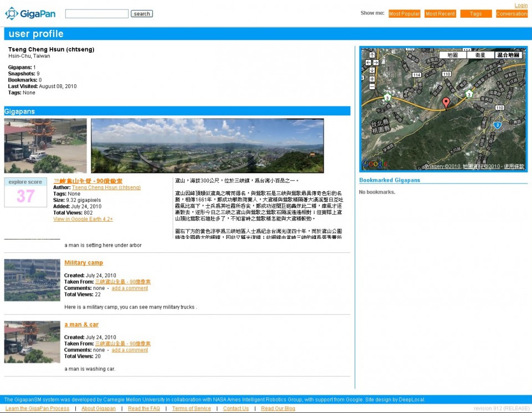This screenshot has width=532, height=413.
Task: Click the map pan up arrow
Action: pos(372,55)
